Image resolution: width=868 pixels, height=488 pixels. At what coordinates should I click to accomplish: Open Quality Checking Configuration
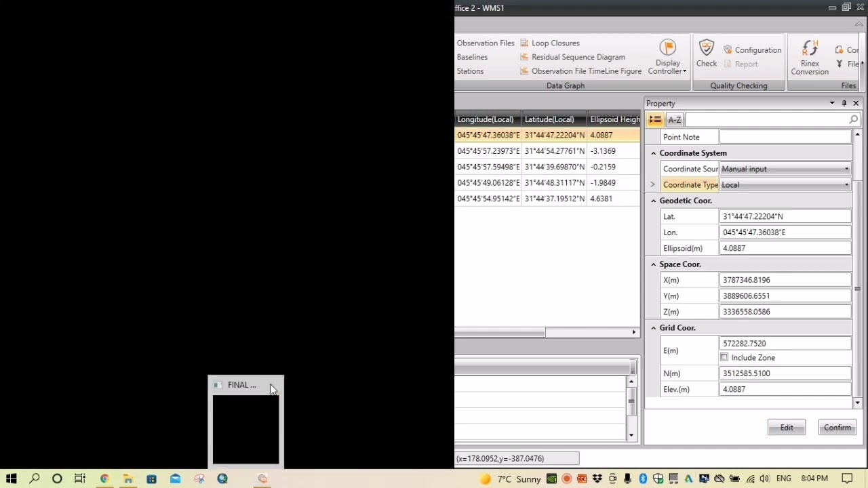[752, 49]
